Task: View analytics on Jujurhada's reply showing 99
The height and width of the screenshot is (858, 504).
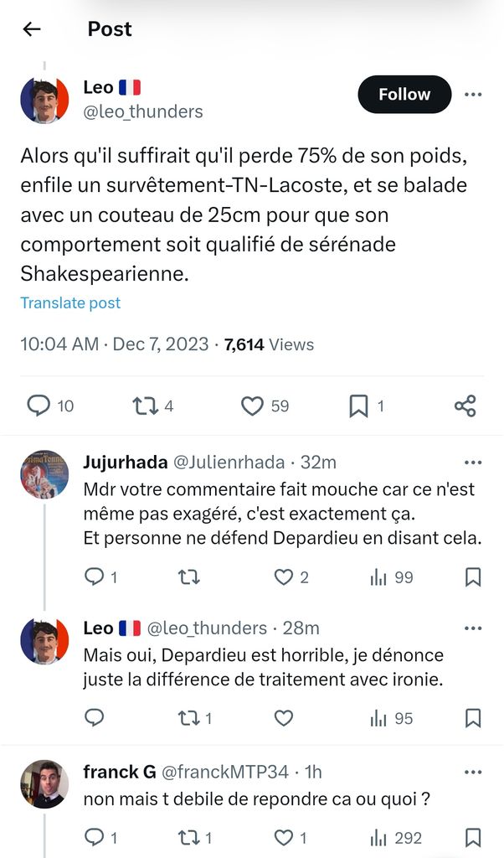Action: [x=379, y=576]
